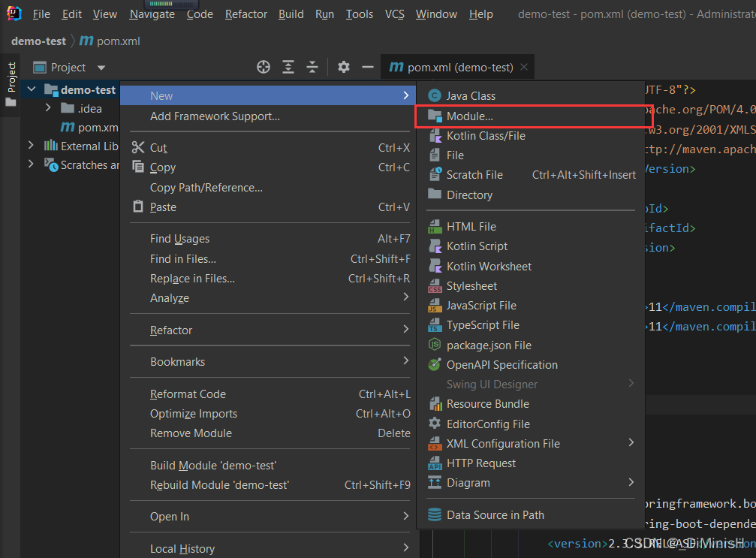Screen dimensions: 756x558
Task: Select Optimize Imports
Action: (x=270, y=414)
